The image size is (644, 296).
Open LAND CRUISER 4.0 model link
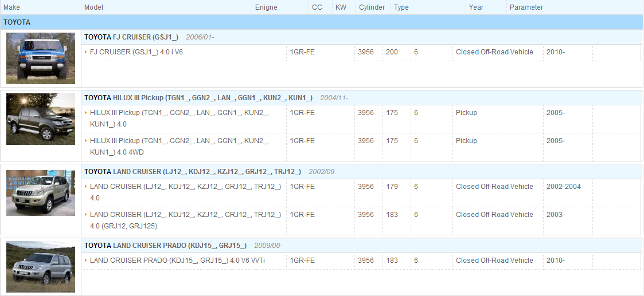[x=186, y=192]
